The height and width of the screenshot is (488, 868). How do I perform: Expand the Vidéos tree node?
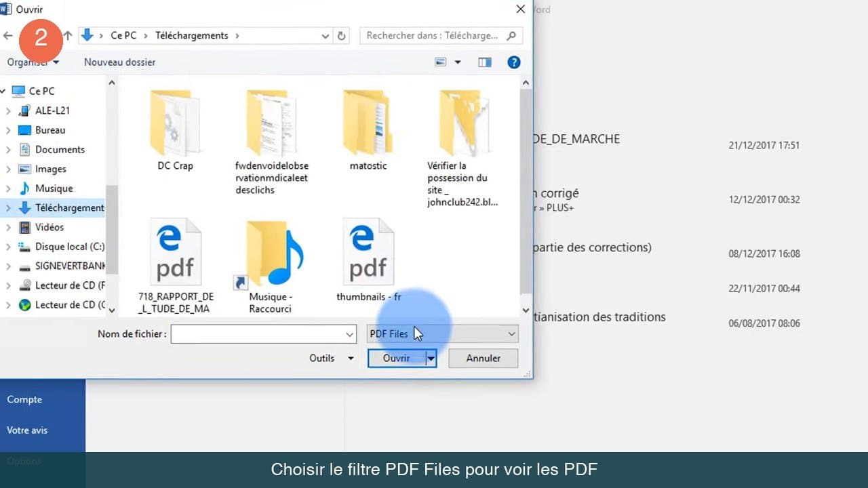click(x=8, y=228)
